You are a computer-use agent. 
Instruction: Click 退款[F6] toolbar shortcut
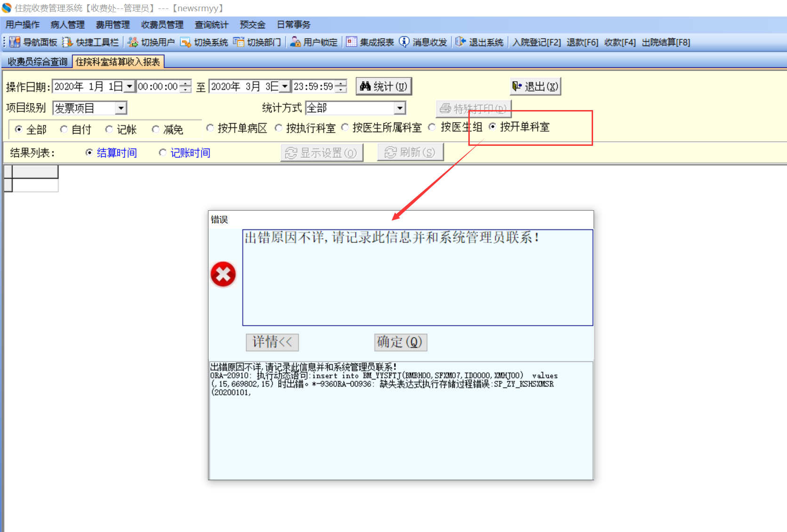pyautogui.click(x=582, y=42)
